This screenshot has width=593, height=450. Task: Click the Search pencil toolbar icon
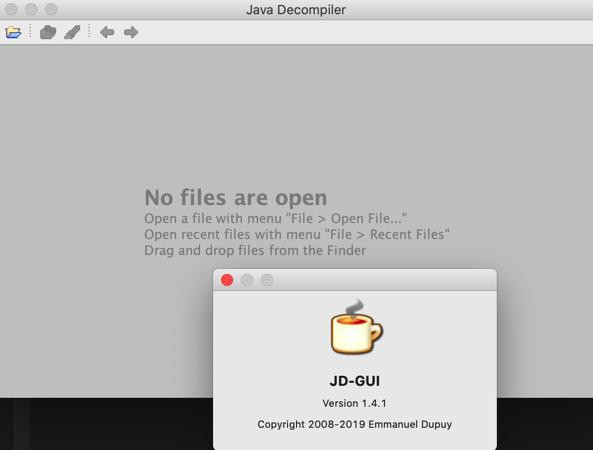72,33
